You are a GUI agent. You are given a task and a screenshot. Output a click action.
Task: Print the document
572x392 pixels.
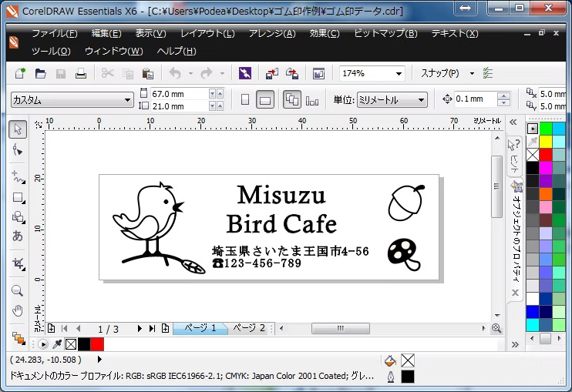coord(81,73)
